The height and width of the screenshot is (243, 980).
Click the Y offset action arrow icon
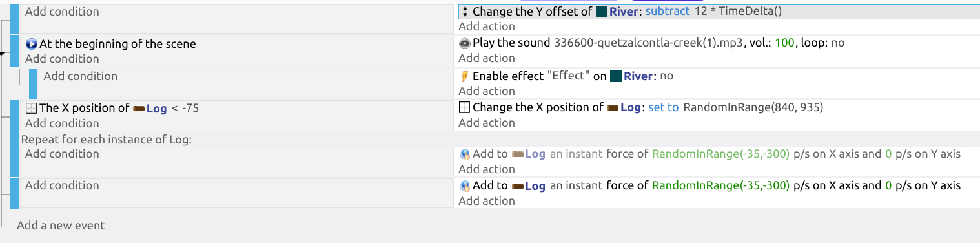coord(465,12)
